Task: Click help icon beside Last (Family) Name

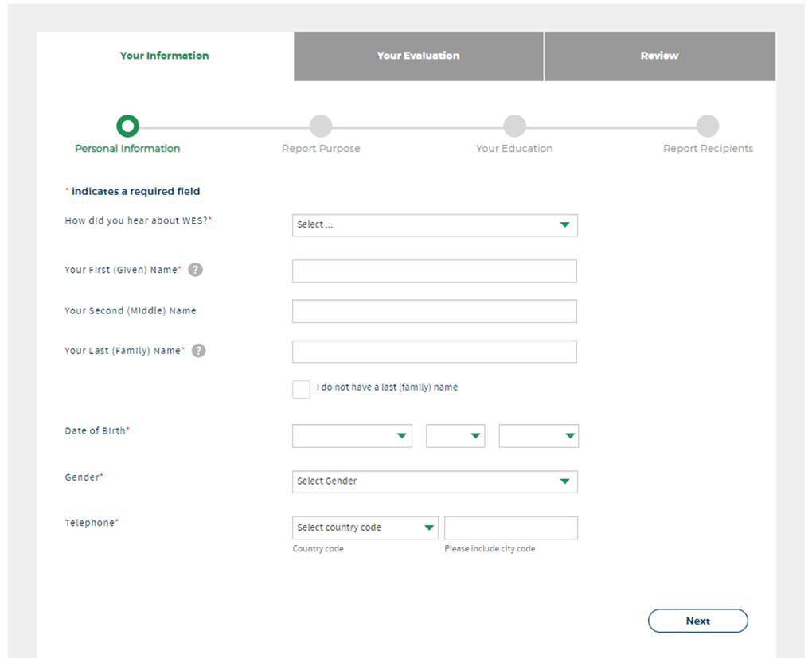Action: tap(198, 351)
